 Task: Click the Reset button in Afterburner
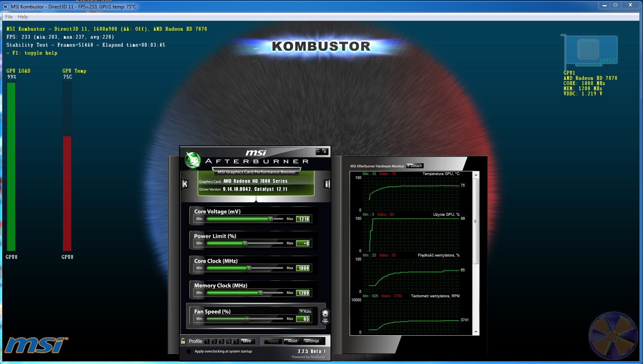[292, 341]
